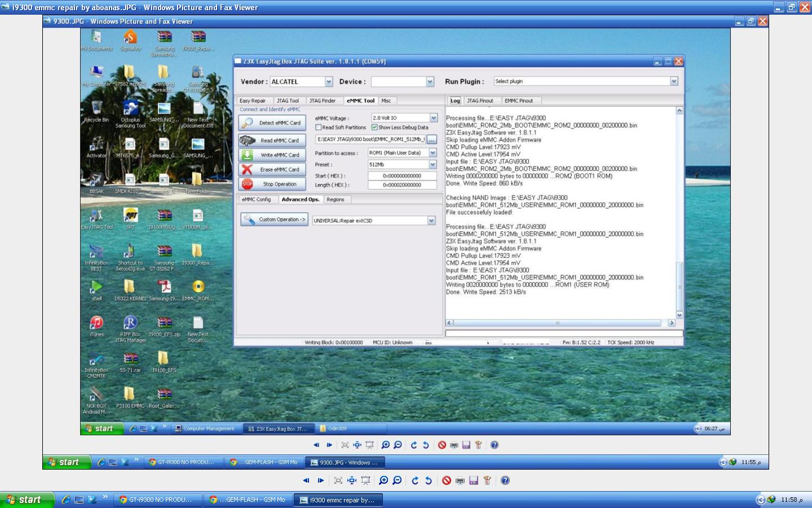The width and height of the screenshot is (812, 508).
Task: Click Best Fit in i9300 emmc repair viewer toolbar
Action: coord(338,480)
